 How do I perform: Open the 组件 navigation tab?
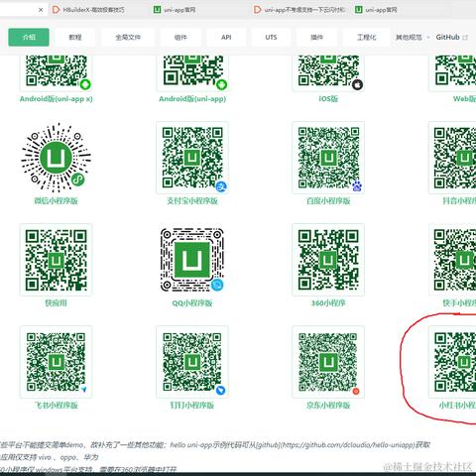180,37
